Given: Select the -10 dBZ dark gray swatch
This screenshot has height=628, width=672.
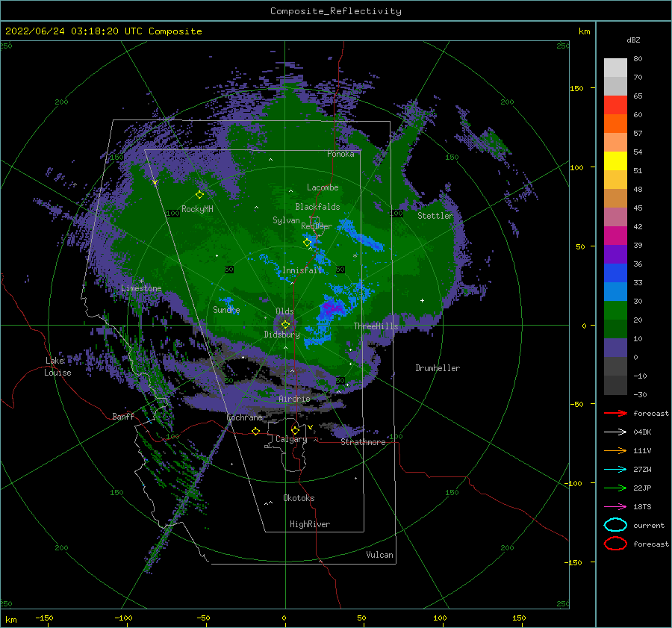Looking at the screenshot, I should point(615,385).
